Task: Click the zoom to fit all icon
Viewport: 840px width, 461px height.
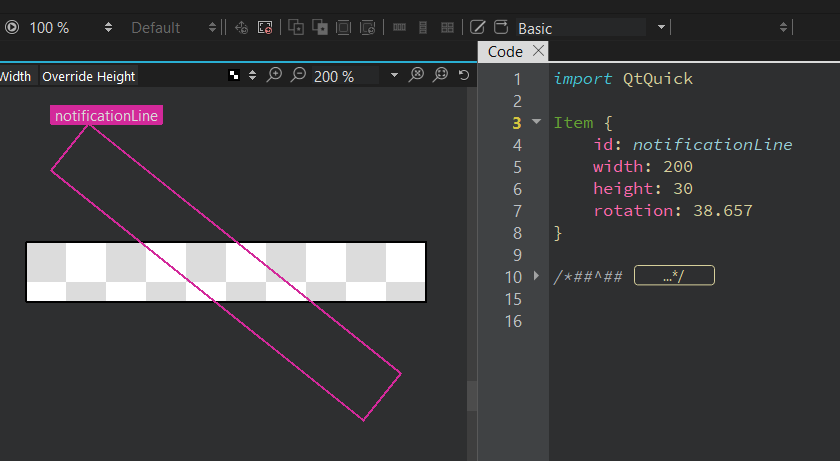Action: (416, 75)
